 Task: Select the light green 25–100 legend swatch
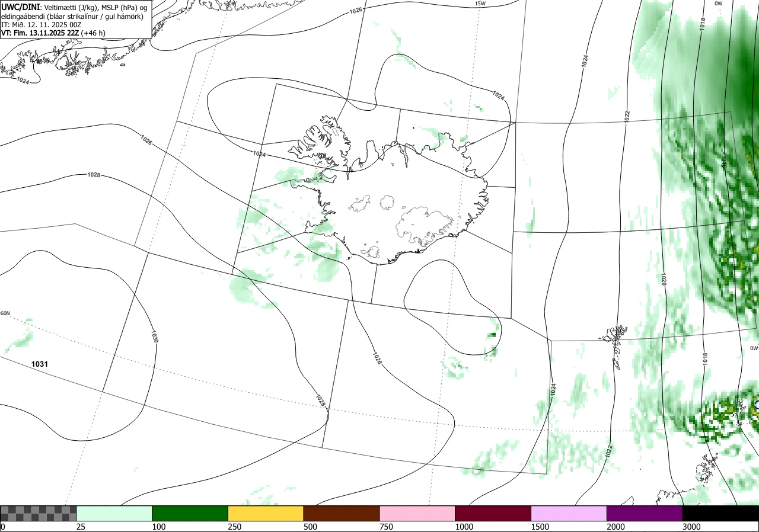114,513
